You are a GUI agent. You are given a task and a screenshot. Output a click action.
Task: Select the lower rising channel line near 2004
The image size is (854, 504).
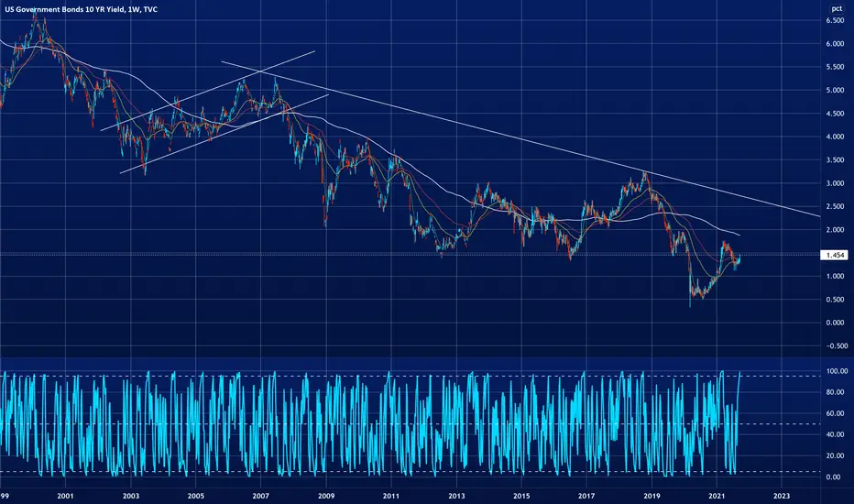pos(224,134)
